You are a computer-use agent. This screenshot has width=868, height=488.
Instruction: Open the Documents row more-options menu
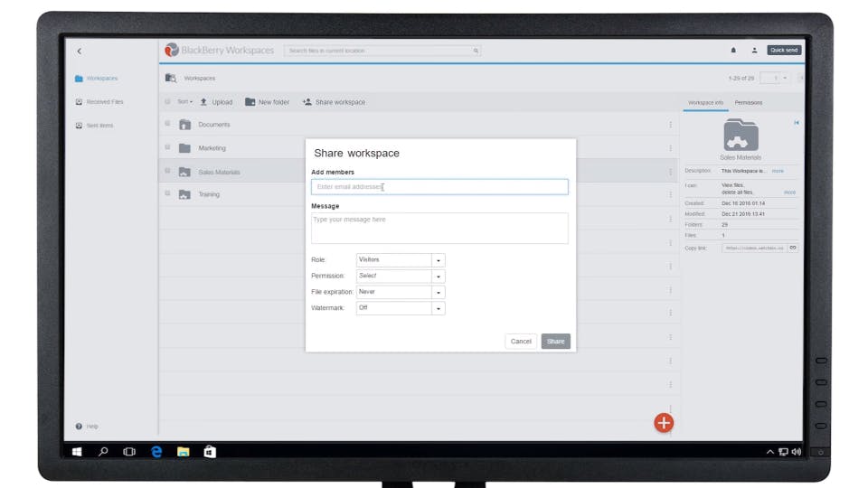[x=670, y=125]
